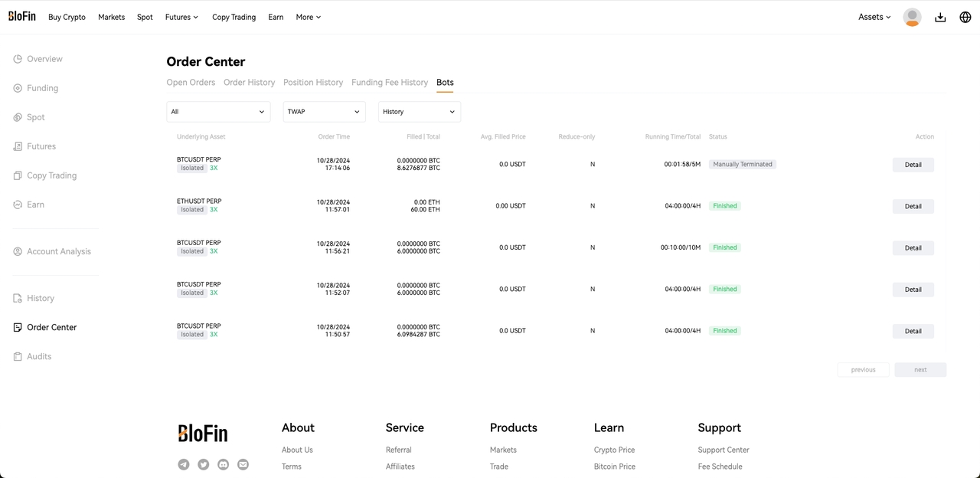Click the ETHUSDT PERP asset name
The image size is (980, 478).
(x=199, y=201)
